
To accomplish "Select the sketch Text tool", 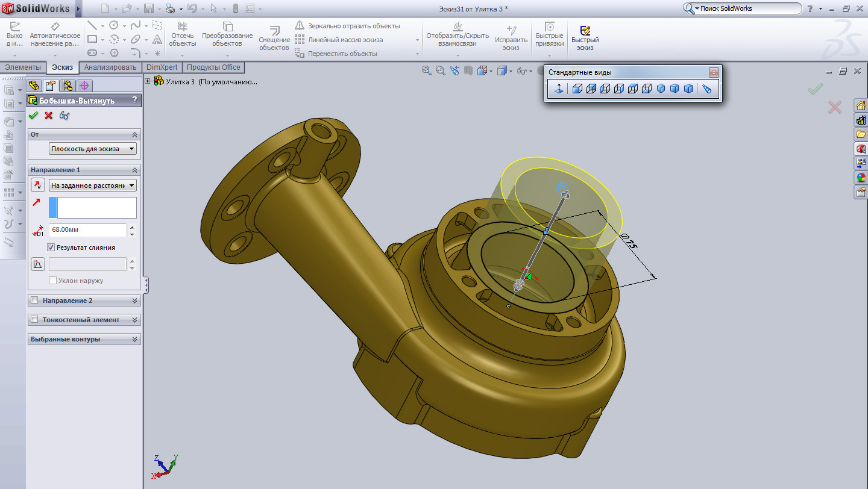I will 157,39.
